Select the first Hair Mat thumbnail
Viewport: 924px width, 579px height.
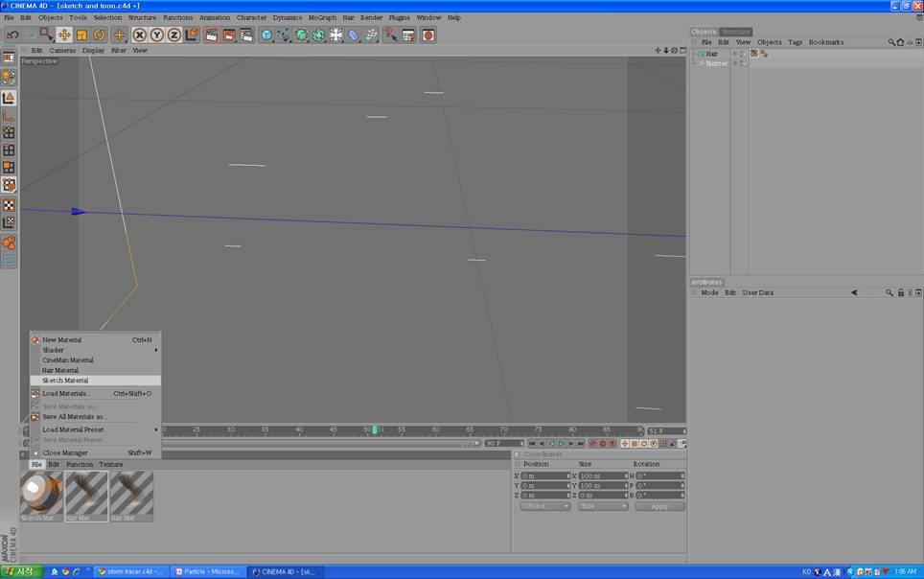pyautogui.click(x=86, y=496)
